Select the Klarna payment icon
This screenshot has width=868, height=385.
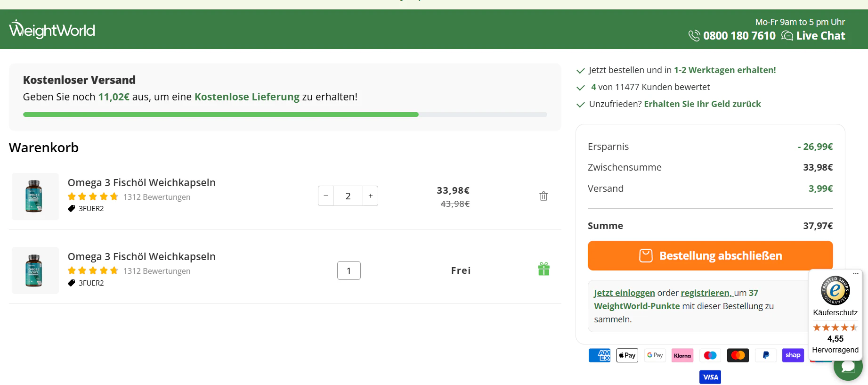(682, 355)
